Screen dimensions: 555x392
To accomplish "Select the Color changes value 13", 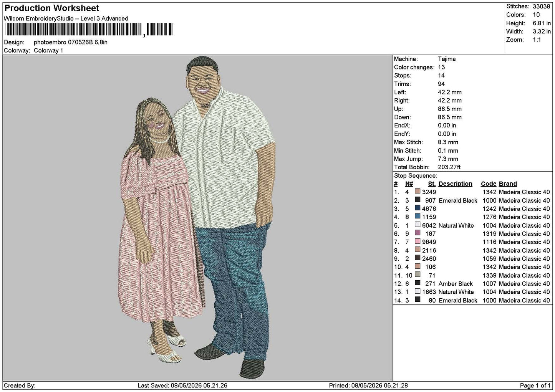I will [441, 67].
